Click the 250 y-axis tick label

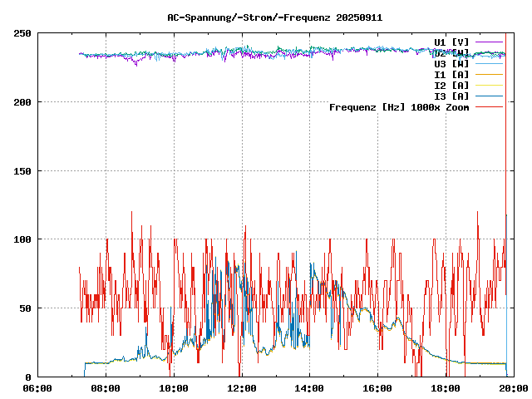click(22, 33)
